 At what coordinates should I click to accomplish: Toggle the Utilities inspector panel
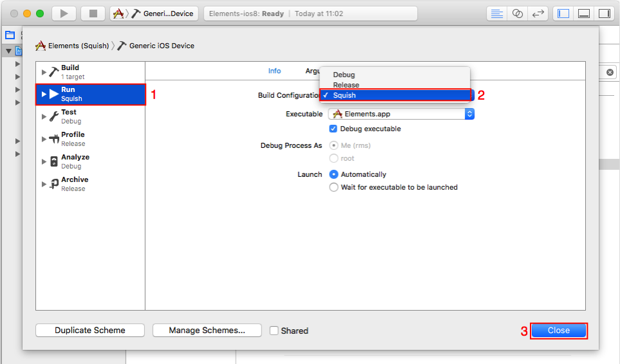click(604, 14)
